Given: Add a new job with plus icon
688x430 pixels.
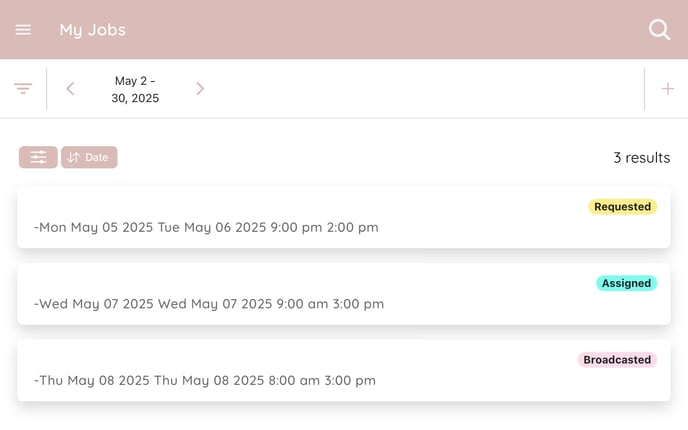Looking at the screenshot, I should (x=667, y=89).
